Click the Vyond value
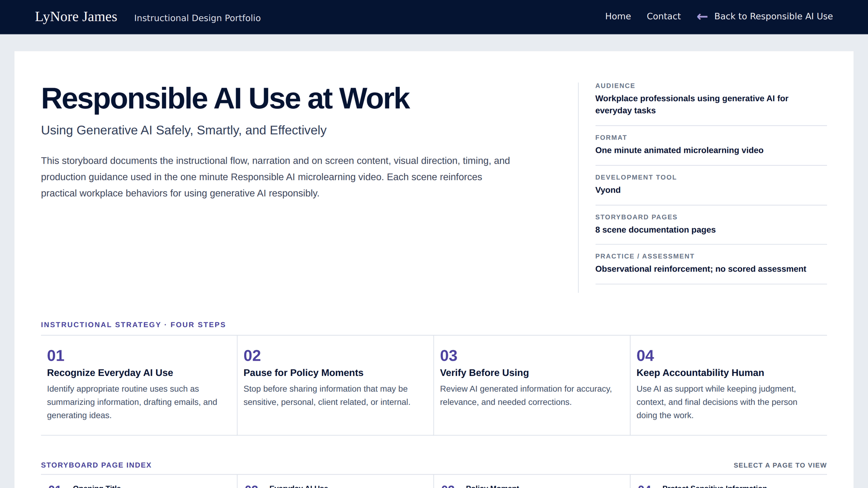Screen dimensions: 868x488 point(608,190)
